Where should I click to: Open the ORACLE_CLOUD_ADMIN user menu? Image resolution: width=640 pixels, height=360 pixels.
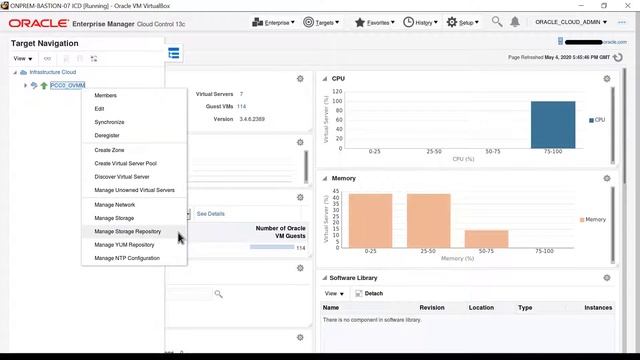[x=571, y=22]
